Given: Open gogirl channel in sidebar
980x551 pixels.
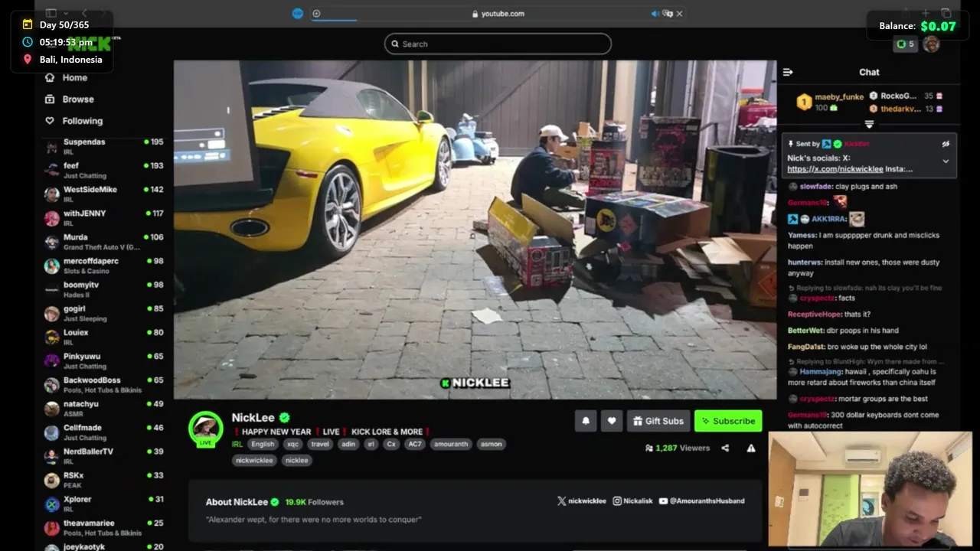Looking at the screenshot, I should (x=103, y=313).
